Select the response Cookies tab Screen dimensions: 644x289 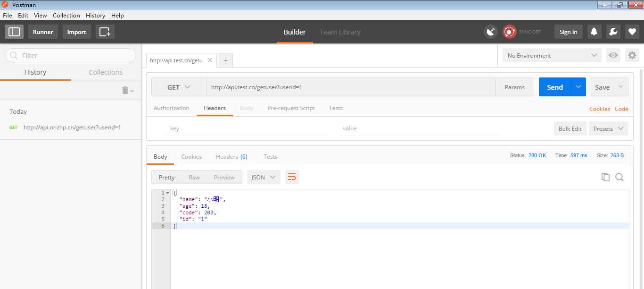pos(191,157)
